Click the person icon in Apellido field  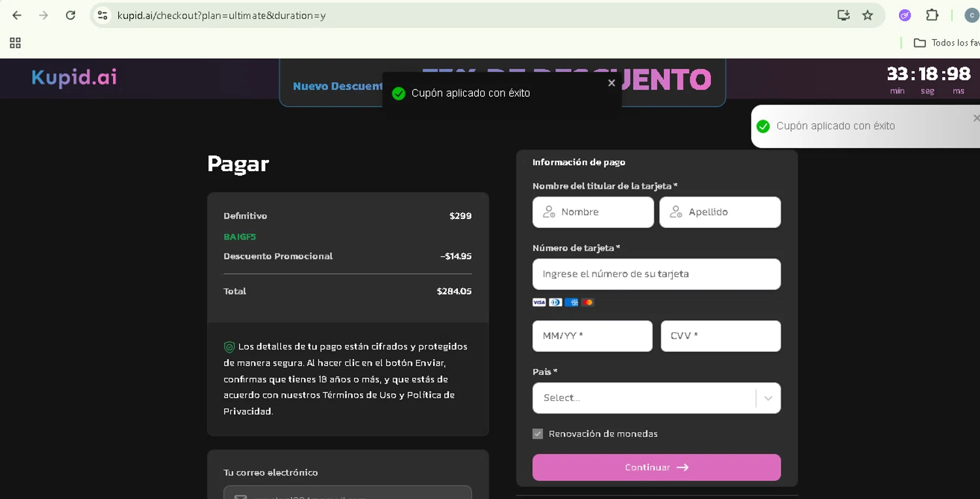click(x=676, y=212)
